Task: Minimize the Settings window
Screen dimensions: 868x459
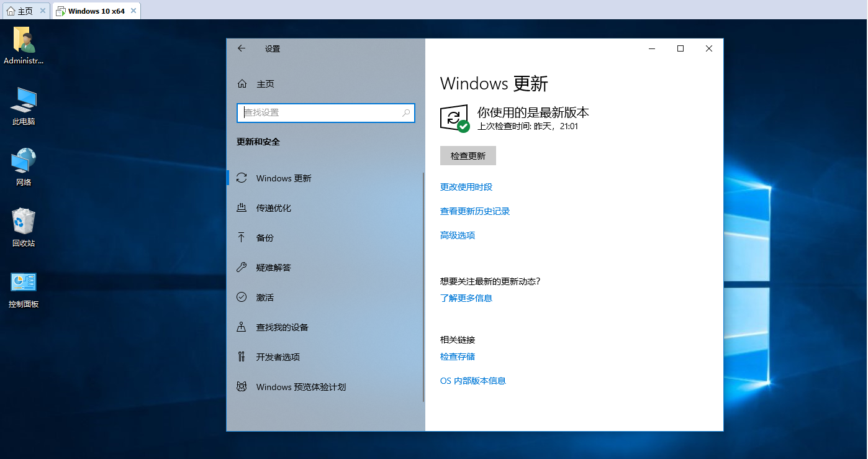Action: tap(652, 48)
